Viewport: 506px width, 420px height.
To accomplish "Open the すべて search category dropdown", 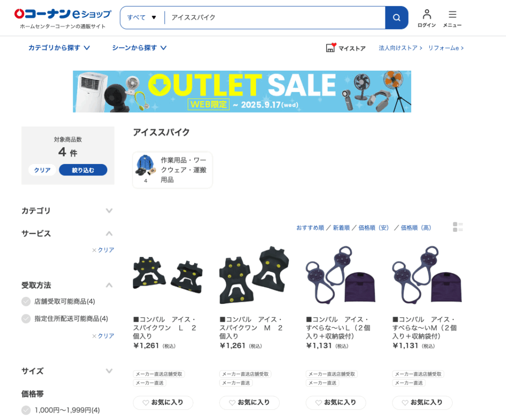I will [142, 17].
